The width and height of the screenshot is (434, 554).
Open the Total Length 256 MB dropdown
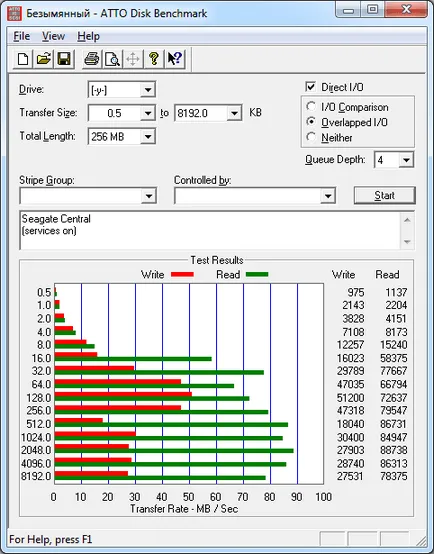148,136
